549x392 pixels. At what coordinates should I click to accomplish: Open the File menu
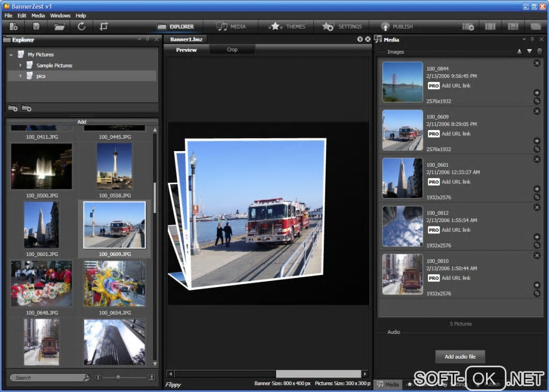[9, 16]
